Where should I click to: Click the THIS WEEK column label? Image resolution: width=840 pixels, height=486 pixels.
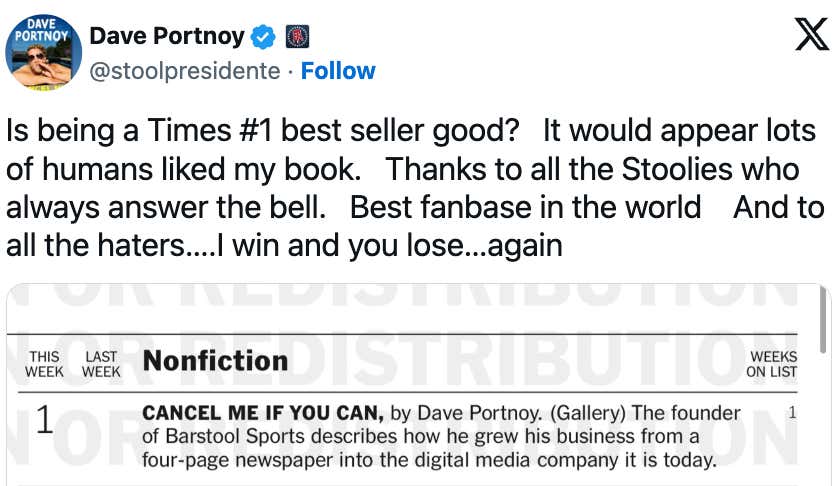[x=44, y=364]
